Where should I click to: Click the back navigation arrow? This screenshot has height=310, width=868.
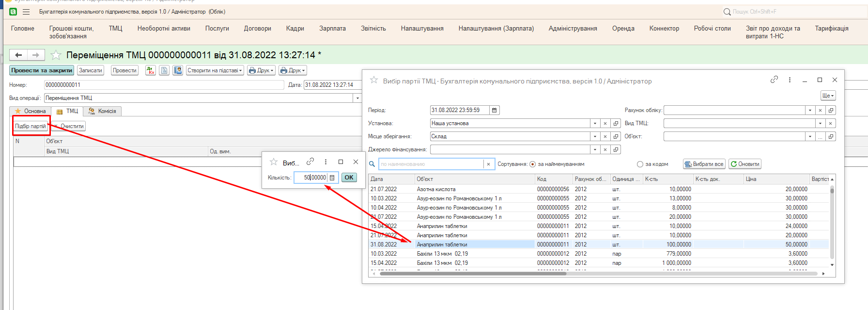(18, 55)
